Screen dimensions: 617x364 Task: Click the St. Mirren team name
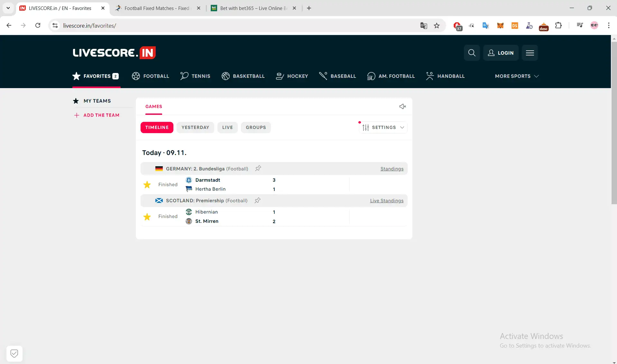coord(207,221)
